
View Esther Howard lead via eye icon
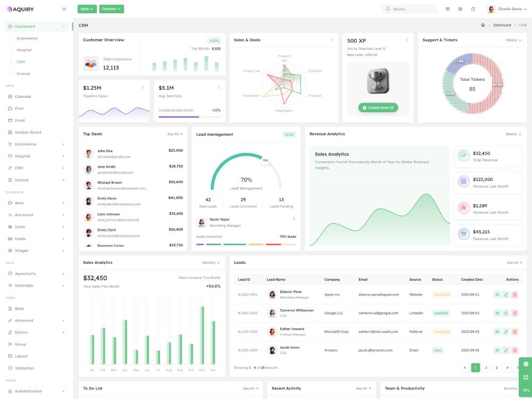point(497,331)
